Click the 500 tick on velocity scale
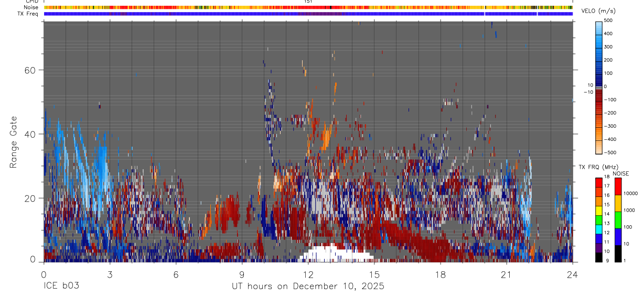644x297 pixels. click(x=609, y=20)
